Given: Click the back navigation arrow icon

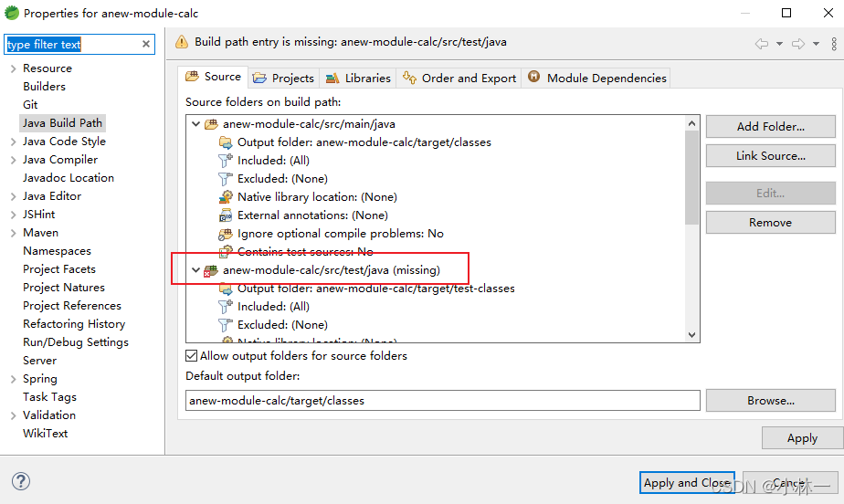Looking at the screenshot, I should 762,44.
